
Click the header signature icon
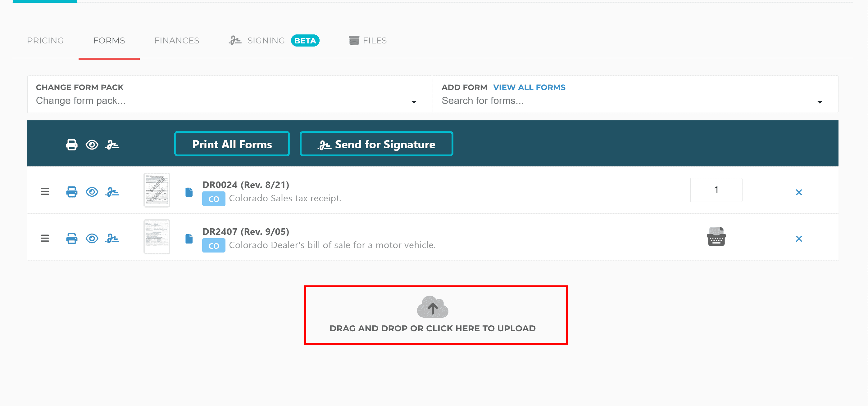pyautogui.click(x=112, y=145)
